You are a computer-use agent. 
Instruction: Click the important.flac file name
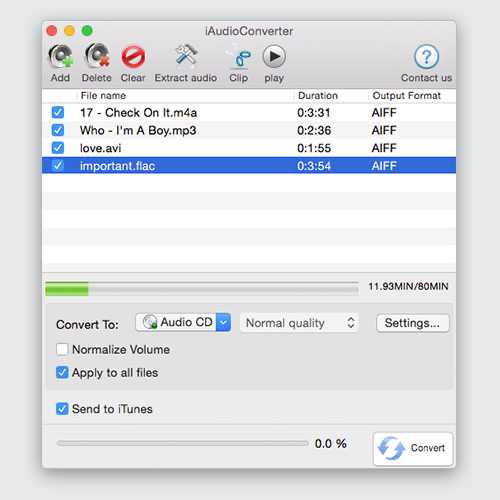click(117, 166)
